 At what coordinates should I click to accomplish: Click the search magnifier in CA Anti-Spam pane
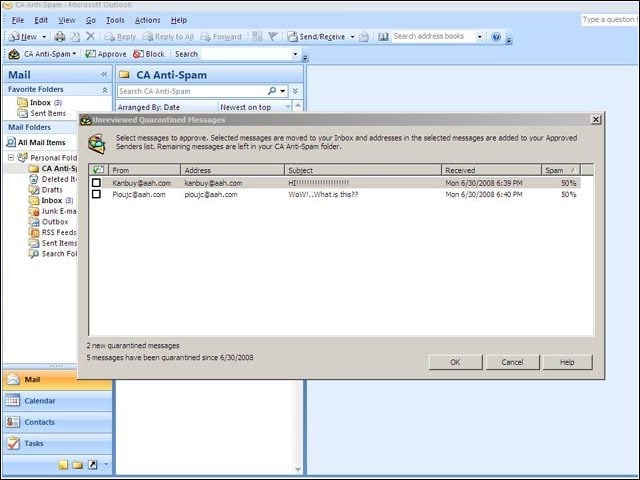[x=272, y=91]
